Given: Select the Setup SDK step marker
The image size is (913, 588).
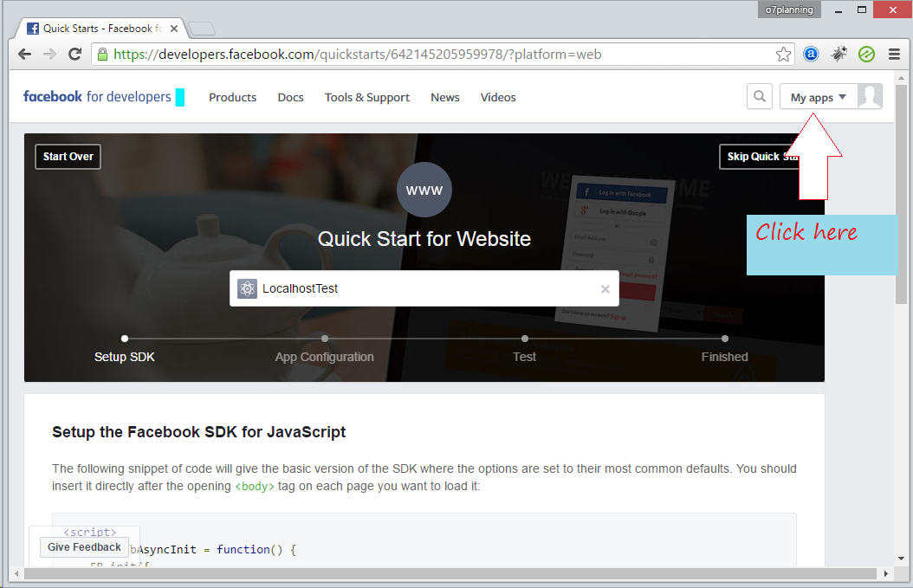Looking at the screenshot, I should click(125, 339).
